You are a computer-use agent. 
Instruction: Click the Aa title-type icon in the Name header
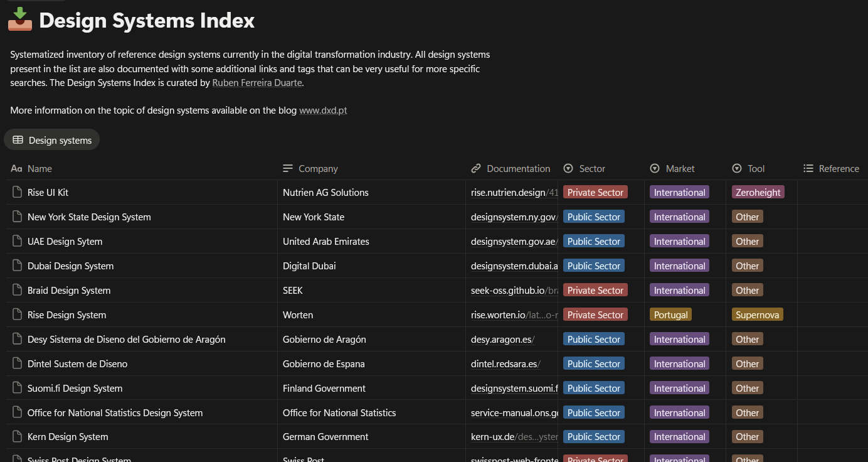click(17, 168)
